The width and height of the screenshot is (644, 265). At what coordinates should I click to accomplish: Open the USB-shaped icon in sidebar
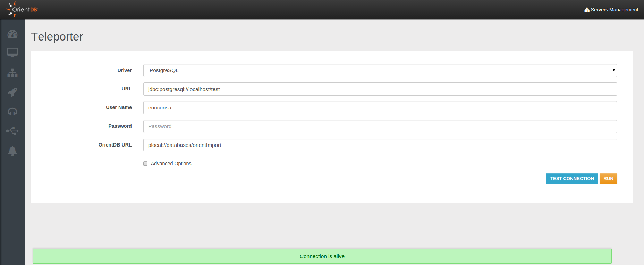(12, 131)
